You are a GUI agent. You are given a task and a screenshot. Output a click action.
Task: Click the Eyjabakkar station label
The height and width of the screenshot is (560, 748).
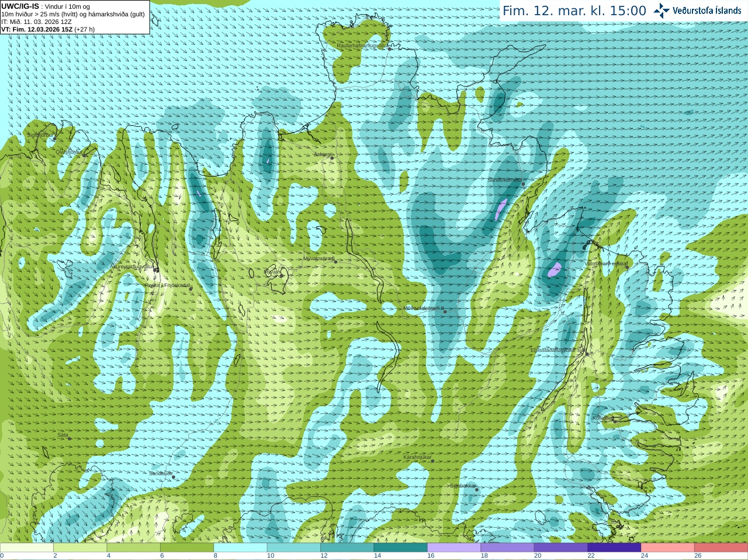click(x=463, y=486)
